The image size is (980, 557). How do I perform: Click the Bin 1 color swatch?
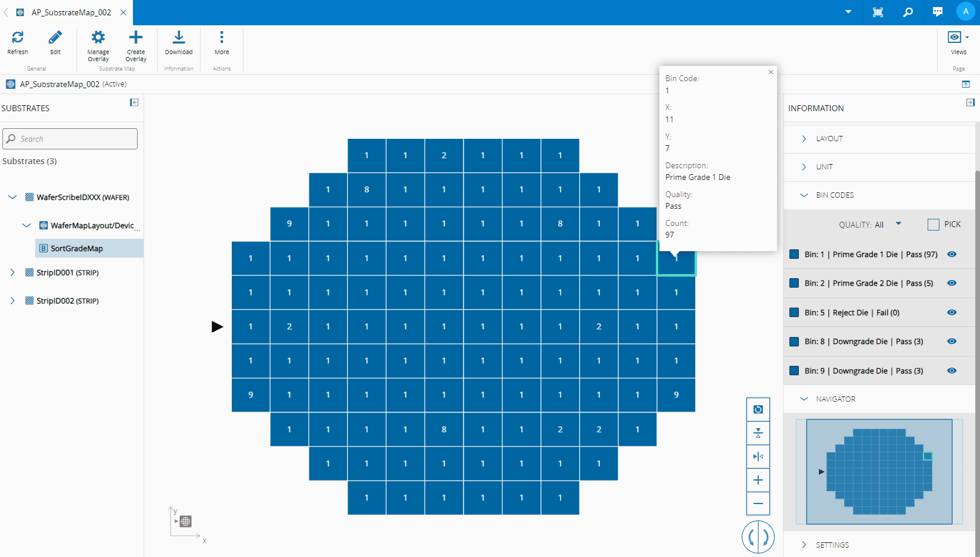click(x=794, y=254)
